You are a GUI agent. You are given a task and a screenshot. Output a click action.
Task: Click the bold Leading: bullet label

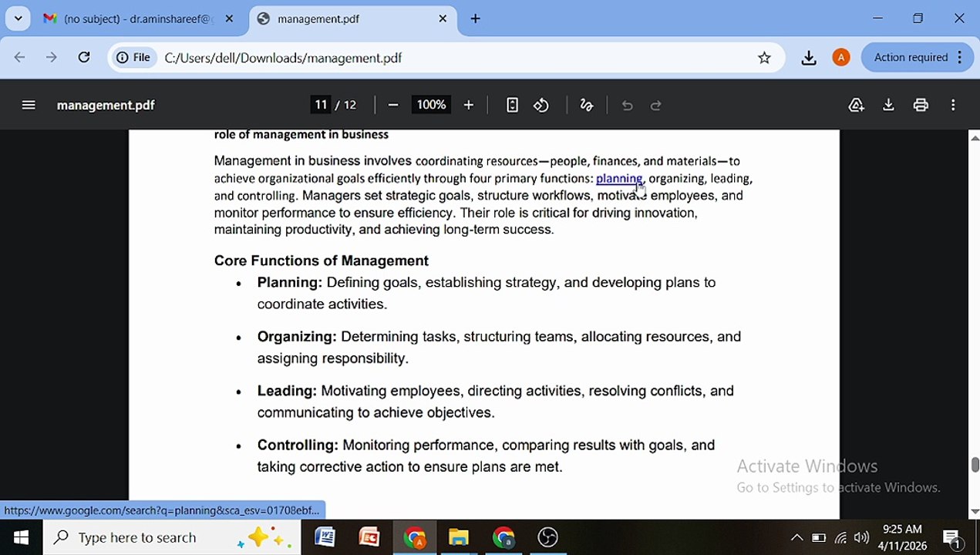pyautogui.click(x=287, y=391)
